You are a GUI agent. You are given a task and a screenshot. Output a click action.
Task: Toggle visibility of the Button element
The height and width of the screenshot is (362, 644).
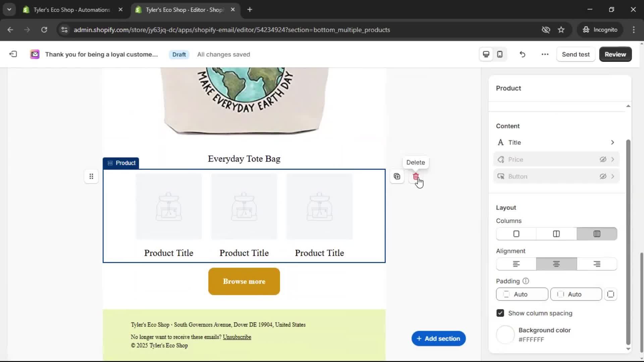tap(603, 176)
